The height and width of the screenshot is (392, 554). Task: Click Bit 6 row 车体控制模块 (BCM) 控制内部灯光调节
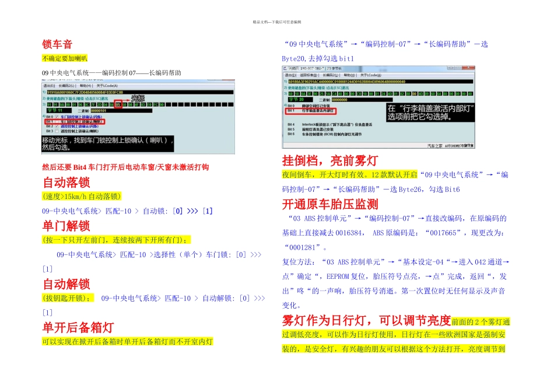[324, 134]
